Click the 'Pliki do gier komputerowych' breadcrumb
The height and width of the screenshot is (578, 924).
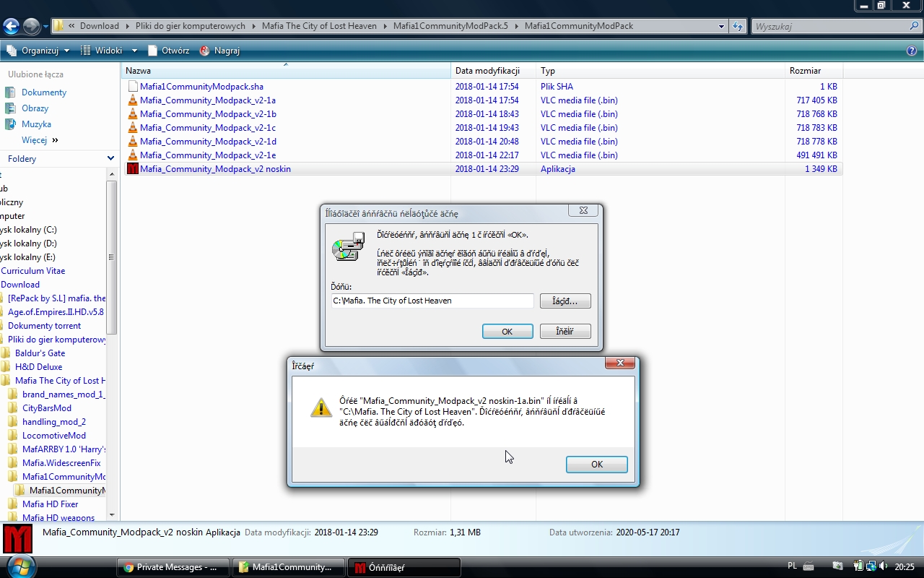coord(190,26)
